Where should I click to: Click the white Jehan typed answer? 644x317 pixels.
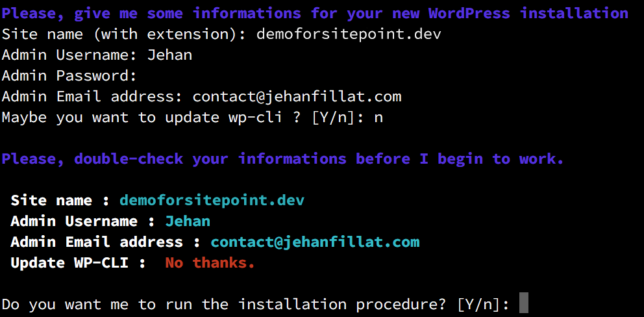pyautogui.click(x=169, y=55)
